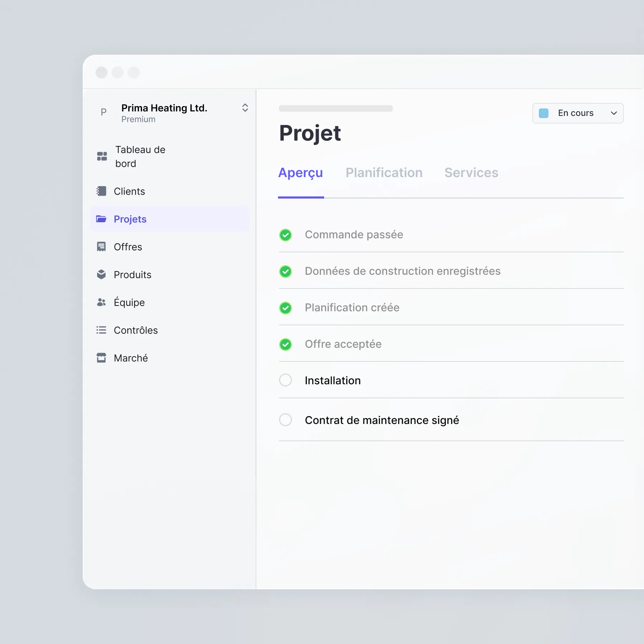644x644 pixels.
Task: Click the blue En cours color swatch
Action: tap(543, 113)
